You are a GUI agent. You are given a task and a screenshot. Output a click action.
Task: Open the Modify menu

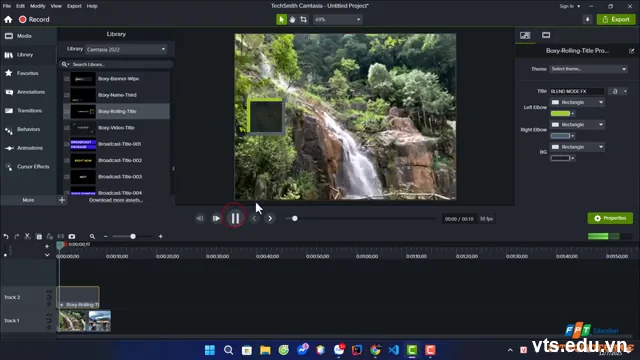tap(38, 6)
